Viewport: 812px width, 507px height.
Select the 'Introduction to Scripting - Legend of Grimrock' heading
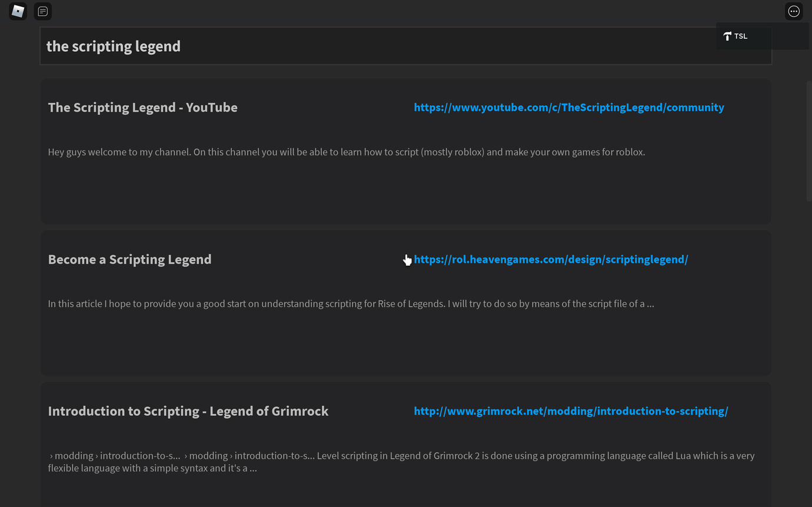(x=188, y=411)
